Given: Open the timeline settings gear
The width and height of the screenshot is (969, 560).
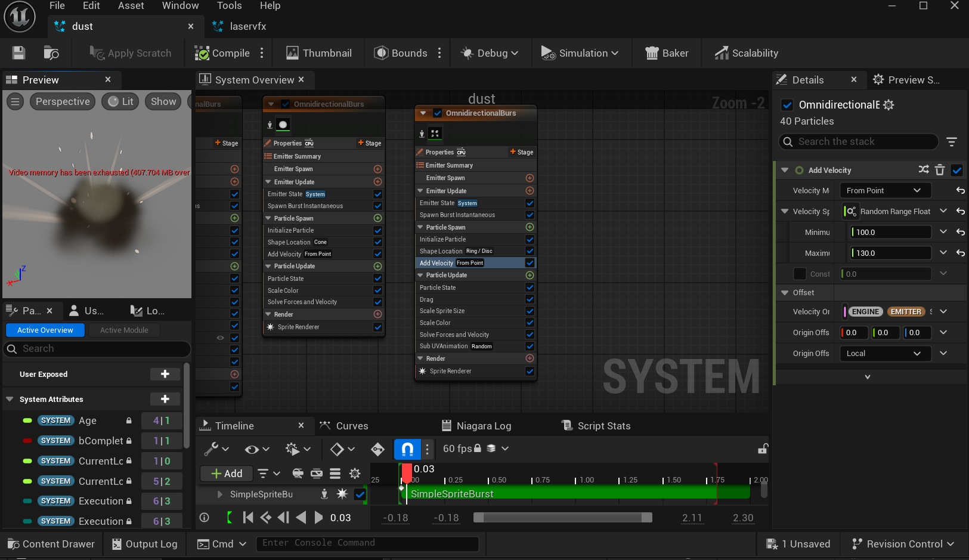Looking at the screenshot, I should pyautogui.click(x=355, y=474).
